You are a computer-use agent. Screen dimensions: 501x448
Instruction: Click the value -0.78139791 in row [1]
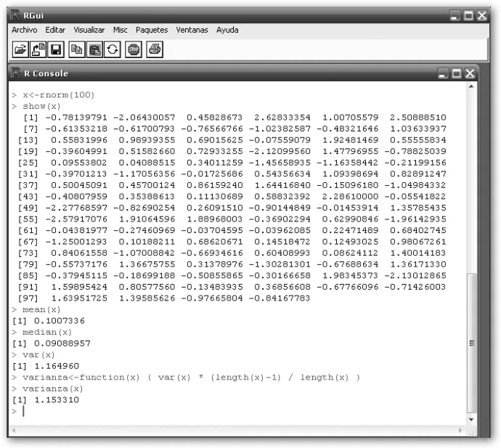[76, 118]
